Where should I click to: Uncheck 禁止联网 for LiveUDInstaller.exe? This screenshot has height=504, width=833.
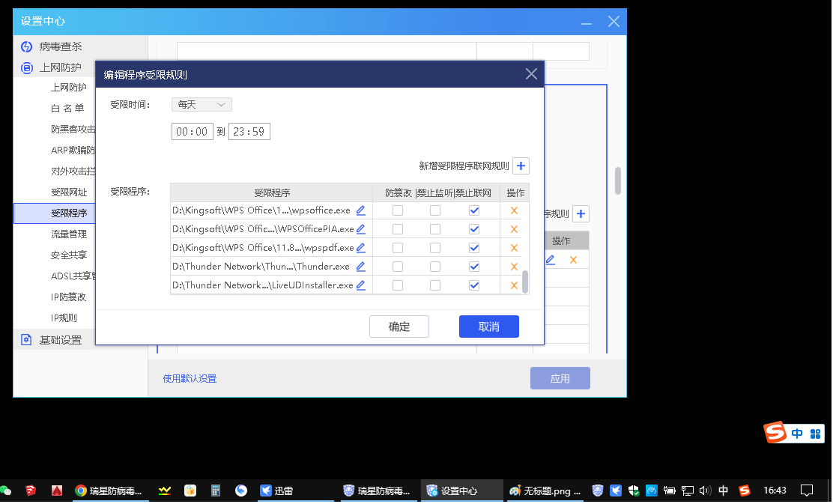[474, 285]
